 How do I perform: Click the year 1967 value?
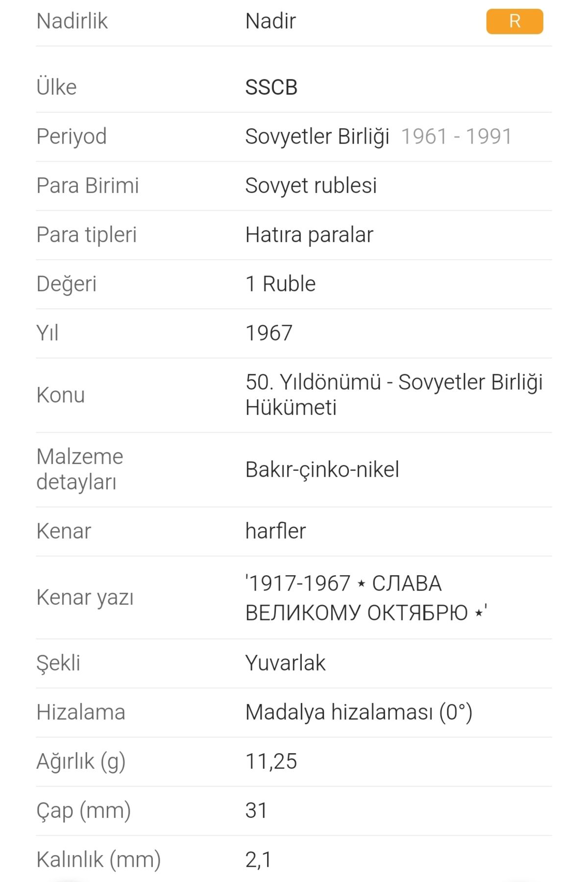click(x=269, y=333)
